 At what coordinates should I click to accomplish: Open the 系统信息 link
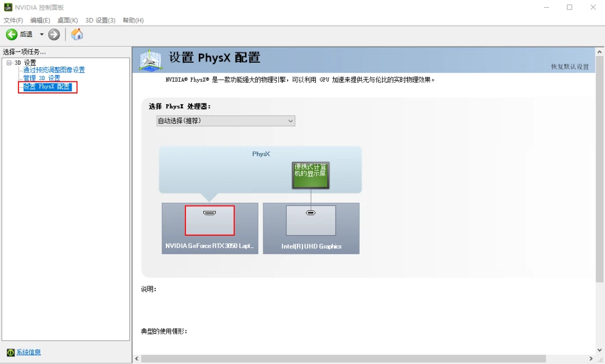29,352
